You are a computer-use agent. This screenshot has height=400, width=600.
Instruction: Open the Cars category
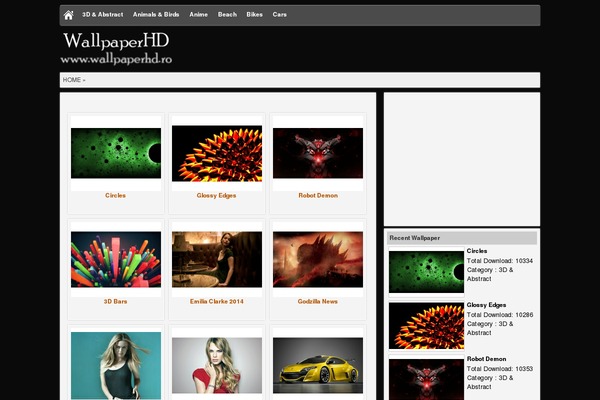[x=280, y=15]
